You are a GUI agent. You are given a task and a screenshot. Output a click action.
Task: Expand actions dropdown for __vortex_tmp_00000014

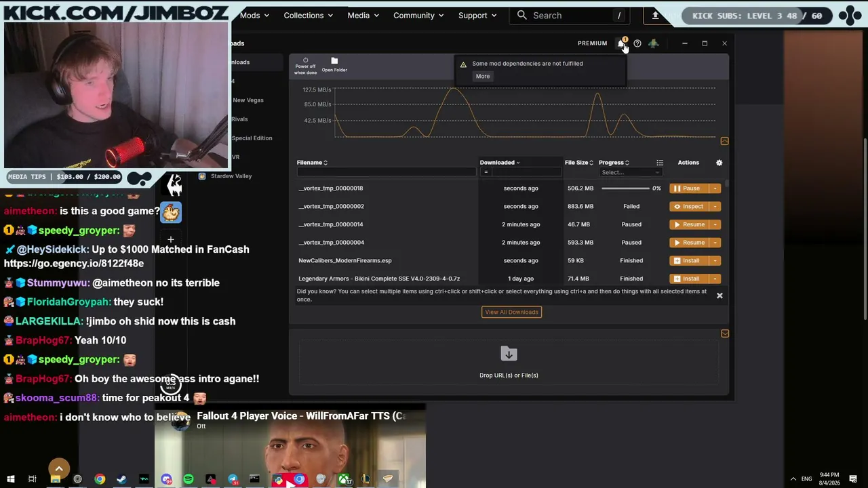point(715,224)
